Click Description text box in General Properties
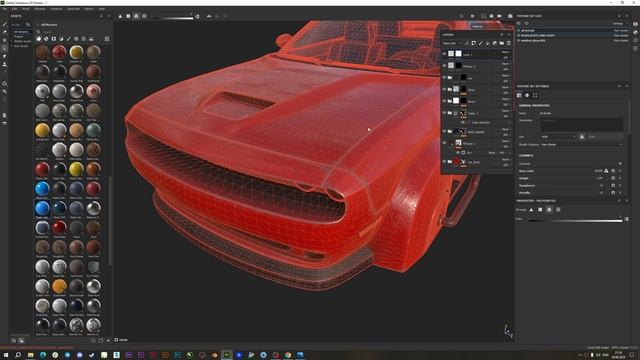640x360 pixels. 581,124
